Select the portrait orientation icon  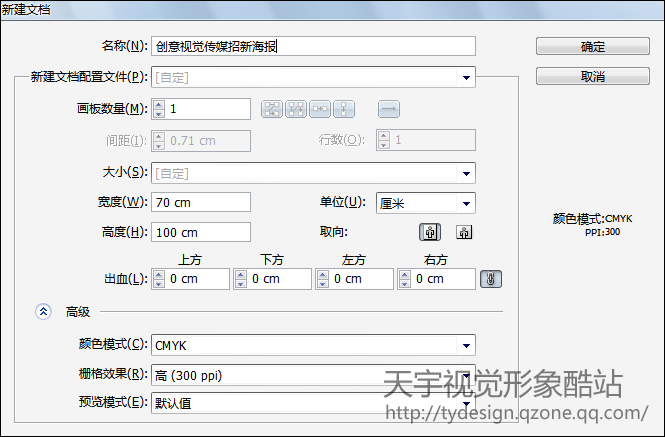point(430,232)
